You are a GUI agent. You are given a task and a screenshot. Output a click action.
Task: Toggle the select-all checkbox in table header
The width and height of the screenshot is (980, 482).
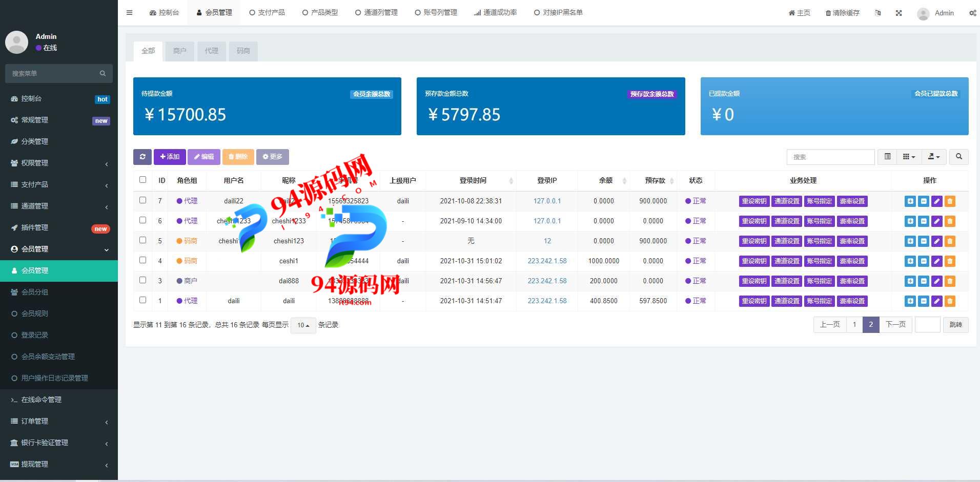(142, 180)
